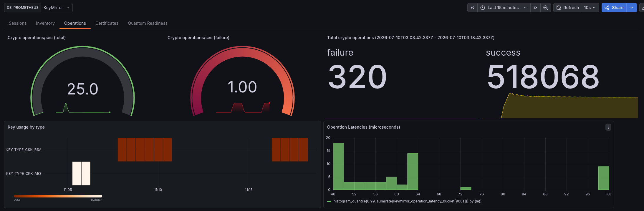Click the "success" stat label
The image size is (644, 211).
point(503,53)
